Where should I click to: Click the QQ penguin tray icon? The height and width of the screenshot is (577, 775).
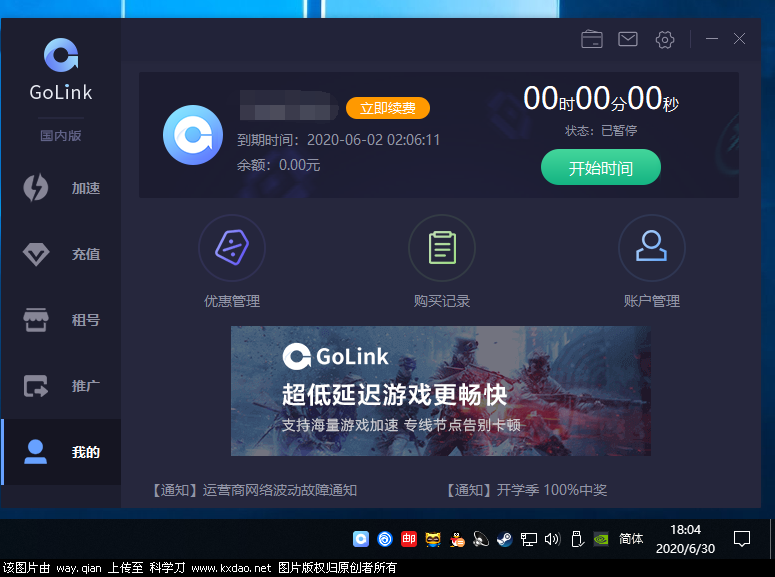(457, 539)
